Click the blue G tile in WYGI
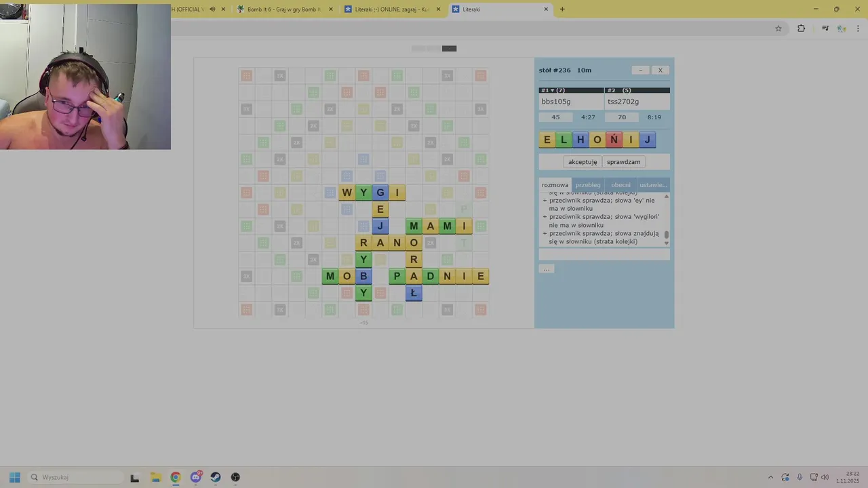The width and height of the screenshot is (868, 488). pos(380,192)
